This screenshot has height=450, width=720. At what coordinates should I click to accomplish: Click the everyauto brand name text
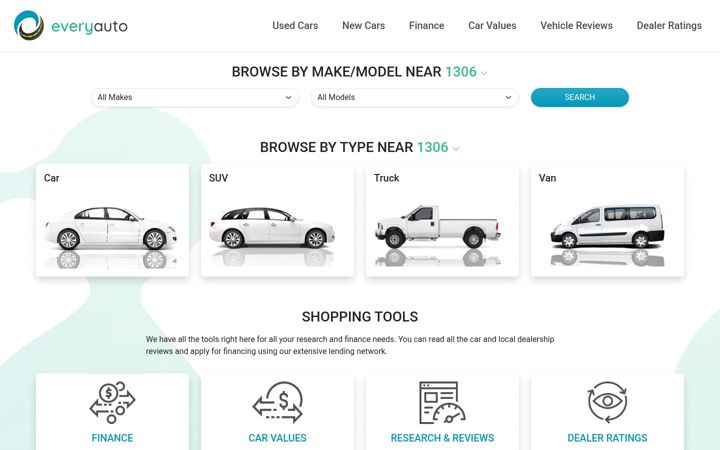point(90,27)
